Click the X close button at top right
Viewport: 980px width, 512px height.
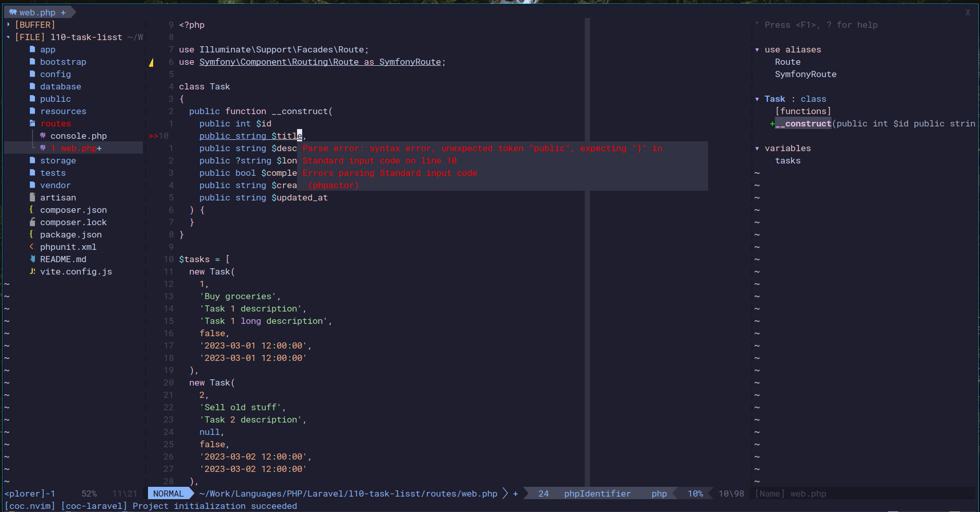tap(968, 12)
